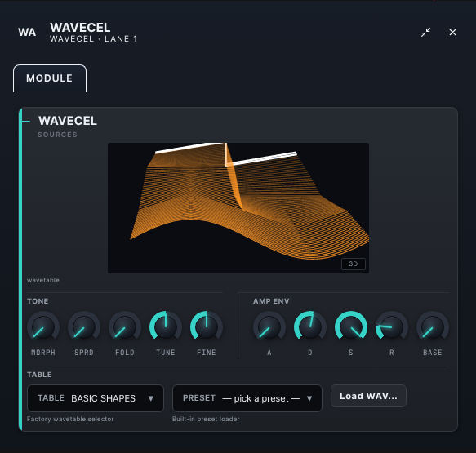476x453 pixels.
Task: Open the PRESET pick a preset dropdown
Action: tap(247, 398)
